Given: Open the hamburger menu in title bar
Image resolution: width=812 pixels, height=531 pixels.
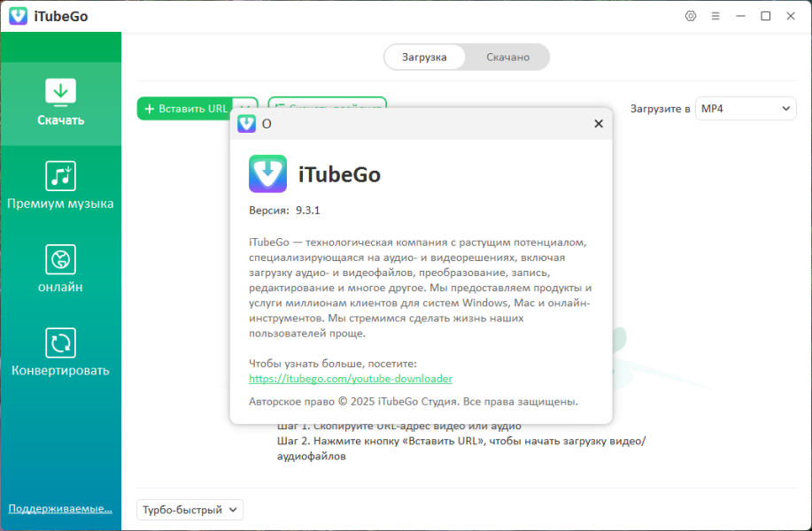Looking at the screenshot, I should tap(715, 16).
